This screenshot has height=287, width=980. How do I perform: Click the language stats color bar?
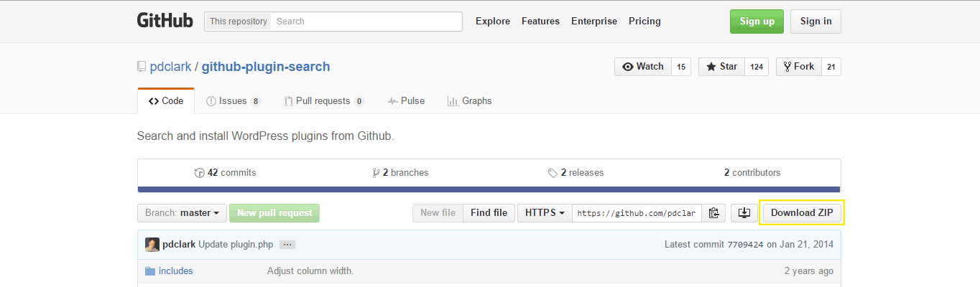(x=489, y=189)
